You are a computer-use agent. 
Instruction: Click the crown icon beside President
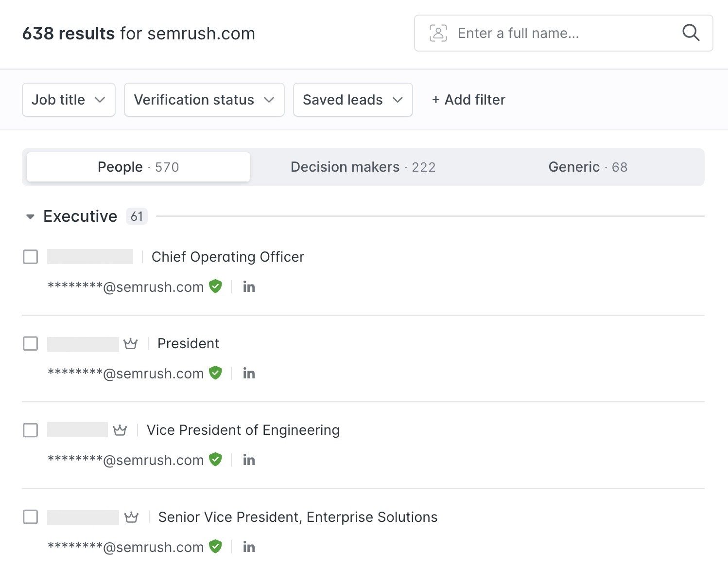(x=131, y=344)
